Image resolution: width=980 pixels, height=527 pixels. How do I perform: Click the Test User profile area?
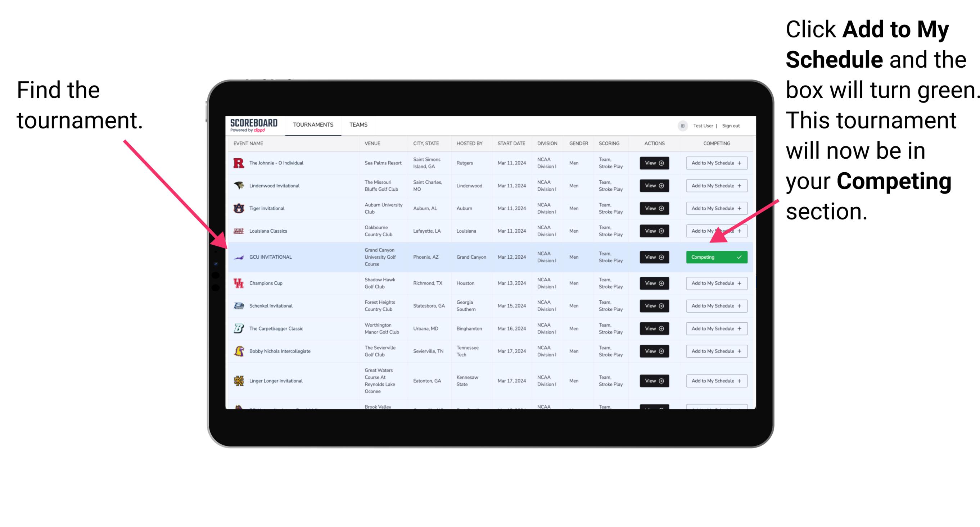[701, 124]
